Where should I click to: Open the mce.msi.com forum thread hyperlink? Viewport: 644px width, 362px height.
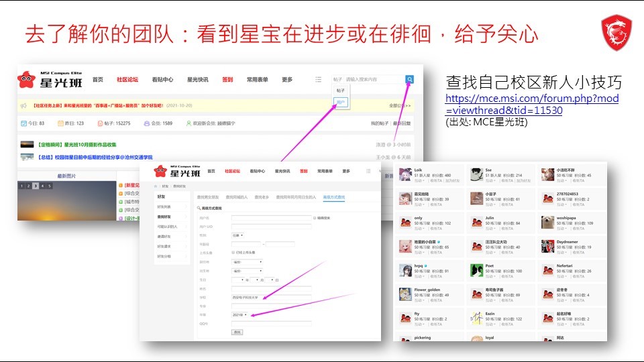pyautogui.click(x=532, y=105)
